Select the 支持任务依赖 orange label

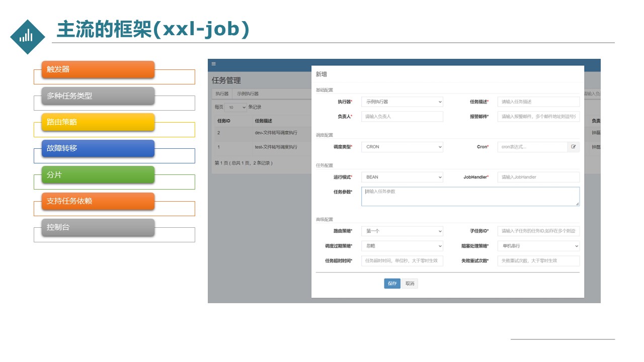click(98, 201)
